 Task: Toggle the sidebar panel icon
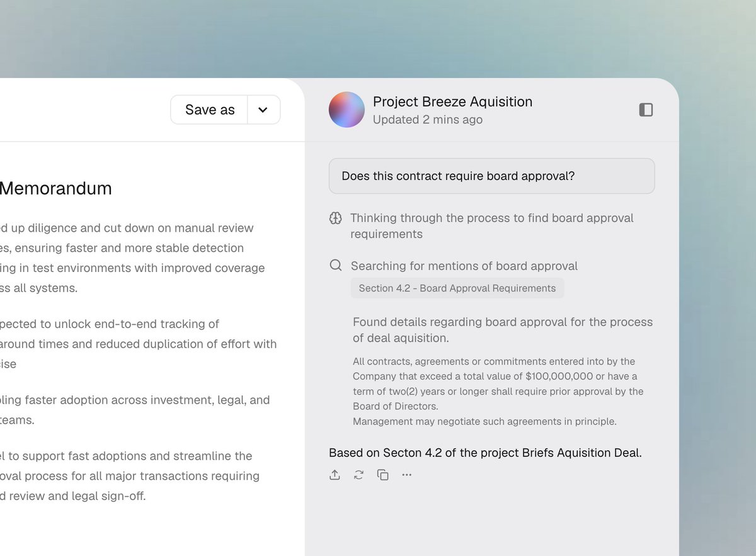click(x=646, y=110)
